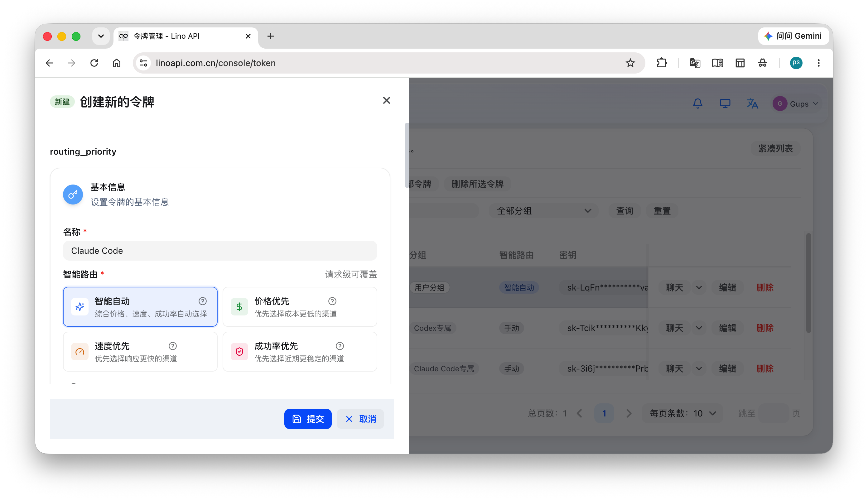Choose 速度优先 routing card

pos(140,351)
